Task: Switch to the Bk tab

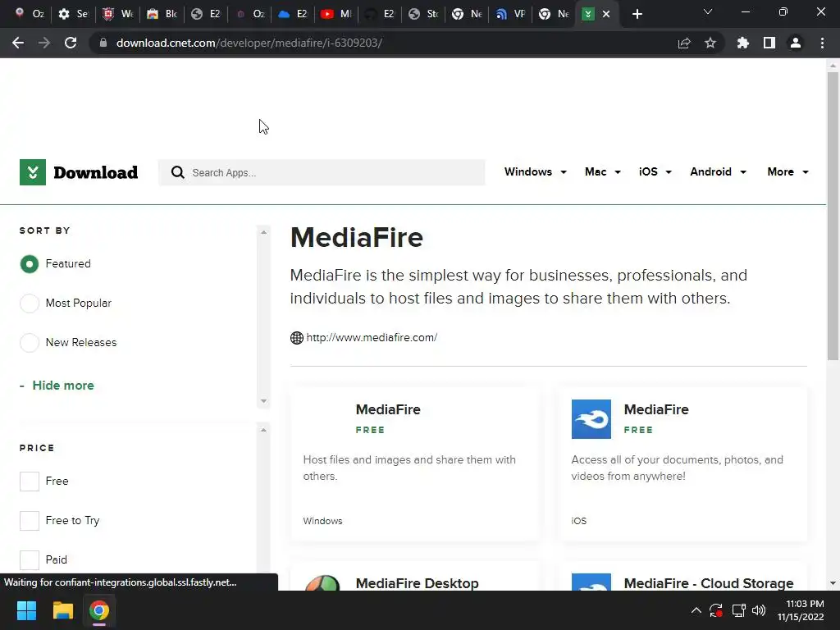Action: click(x=162, y=14)
